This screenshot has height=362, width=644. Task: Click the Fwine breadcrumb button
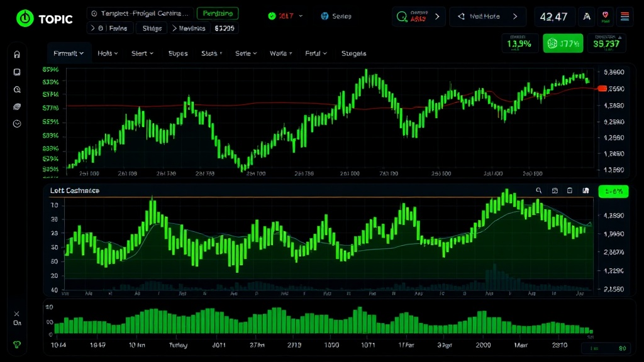(109, 28)
